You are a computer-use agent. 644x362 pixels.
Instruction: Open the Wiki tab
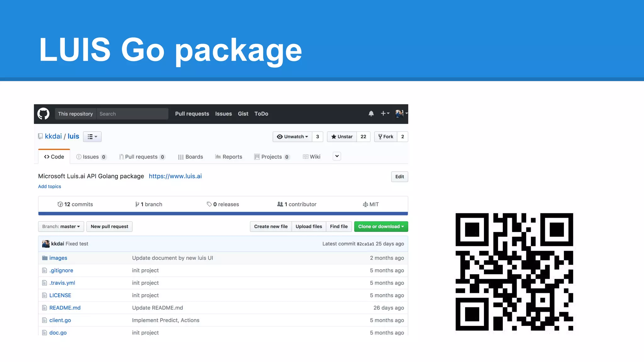point(312,157)
